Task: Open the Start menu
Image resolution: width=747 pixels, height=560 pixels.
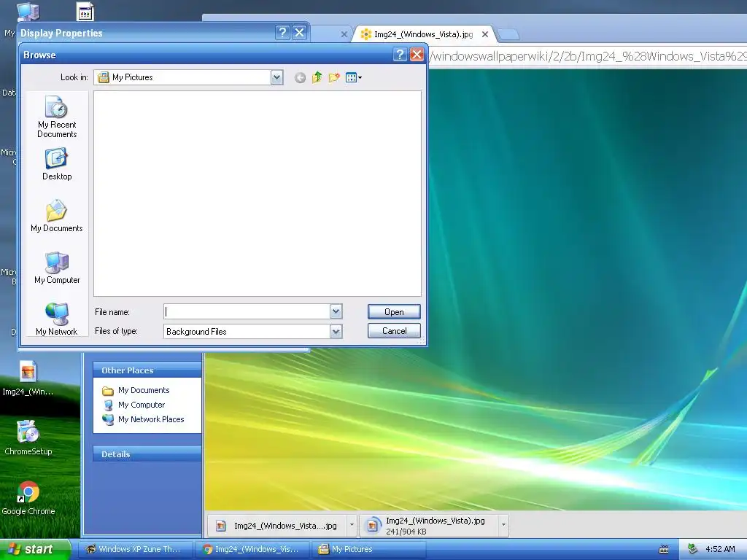Action: click(x=34, y=550)
